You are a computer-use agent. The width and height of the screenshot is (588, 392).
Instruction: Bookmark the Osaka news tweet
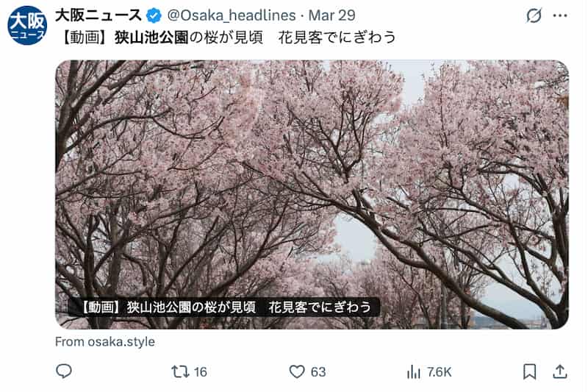[529, 371]
